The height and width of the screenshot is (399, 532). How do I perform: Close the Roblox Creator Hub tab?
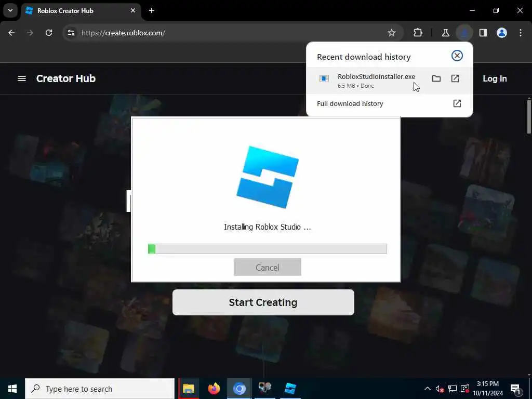(x=133, y=10)
